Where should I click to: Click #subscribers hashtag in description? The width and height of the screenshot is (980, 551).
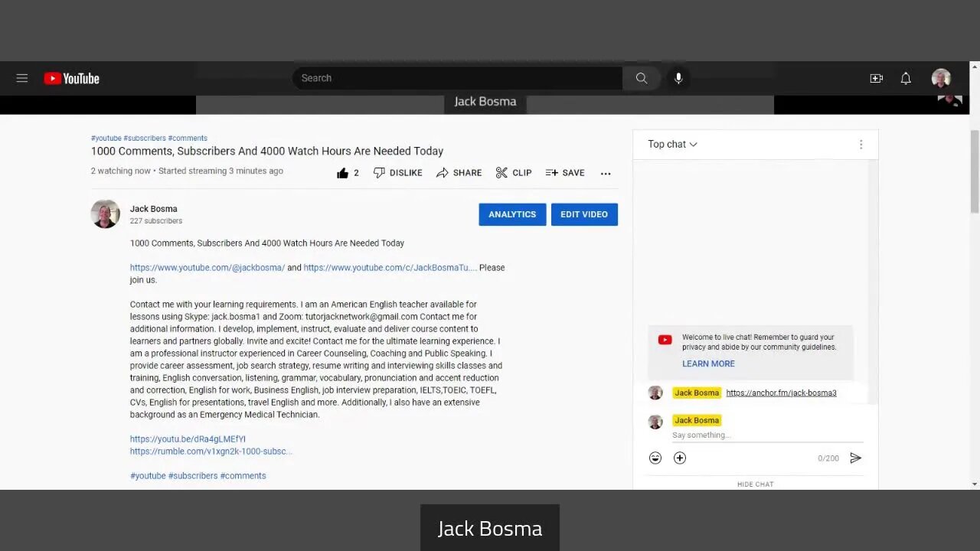point(193,476)
